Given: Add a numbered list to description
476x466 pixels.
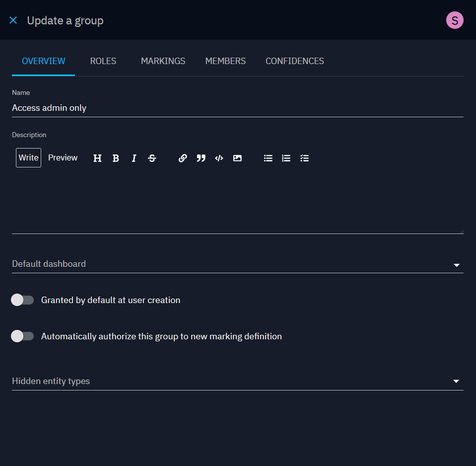Looking at the screenshot, I should pyautogui.click(x=286, y=158).
